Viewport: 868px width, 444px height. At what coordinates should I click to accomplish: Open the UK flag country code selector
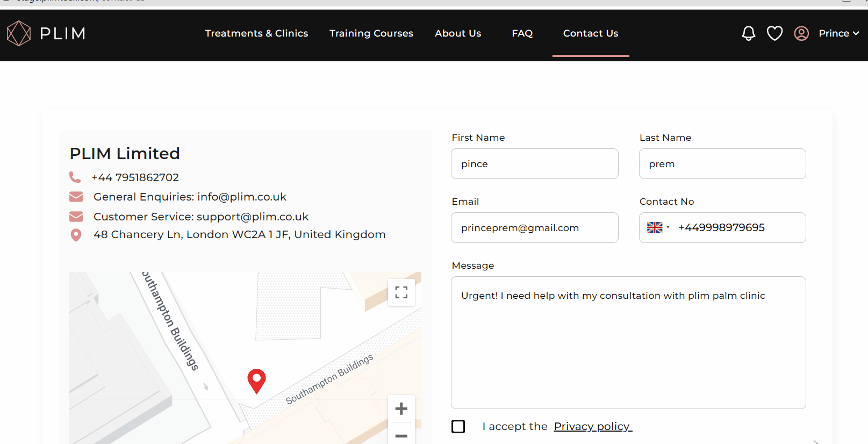(658, 227)
